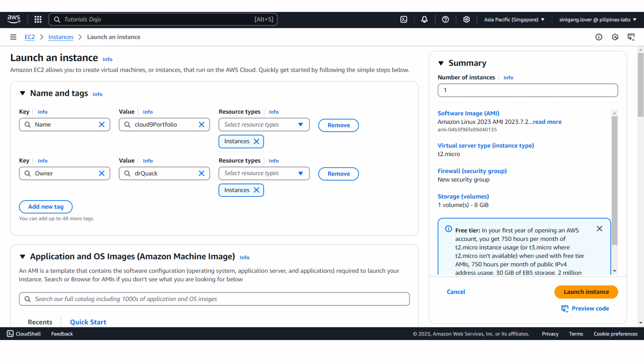Remove Instances chip from Owner tag
Viewport: 644px width, 362px height.
(x=256, y=190)
